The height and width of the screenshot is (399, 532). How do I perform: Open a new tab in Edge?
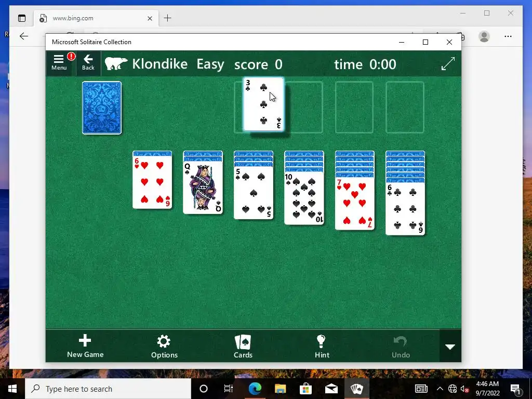click(168, 18)
